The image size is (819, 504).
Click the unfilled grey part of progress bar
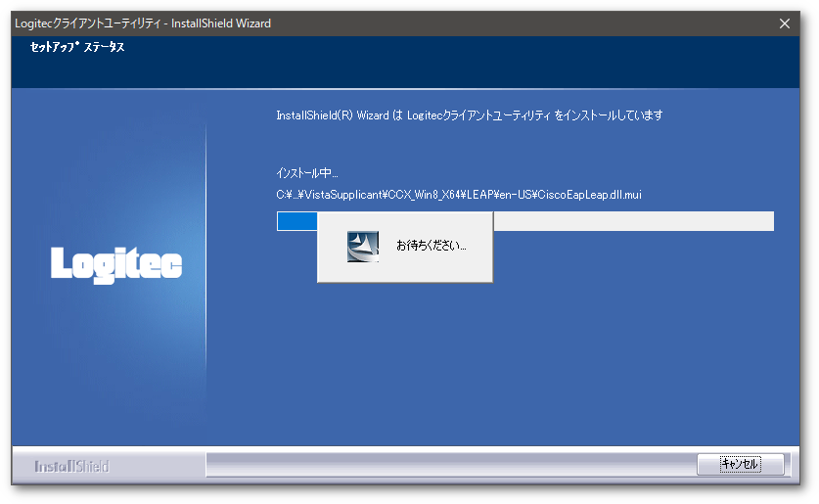pyautogui.click(x=636, y=221)
